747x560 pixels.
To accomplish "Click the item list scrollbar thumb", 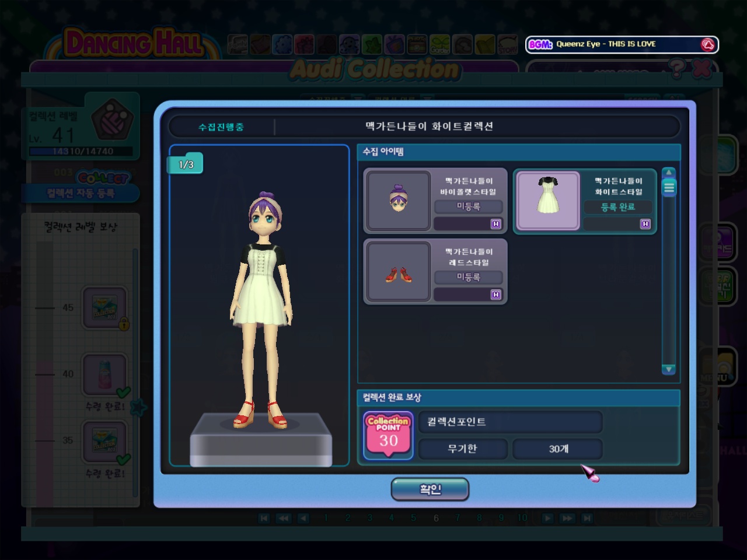I will click(669, 187).
